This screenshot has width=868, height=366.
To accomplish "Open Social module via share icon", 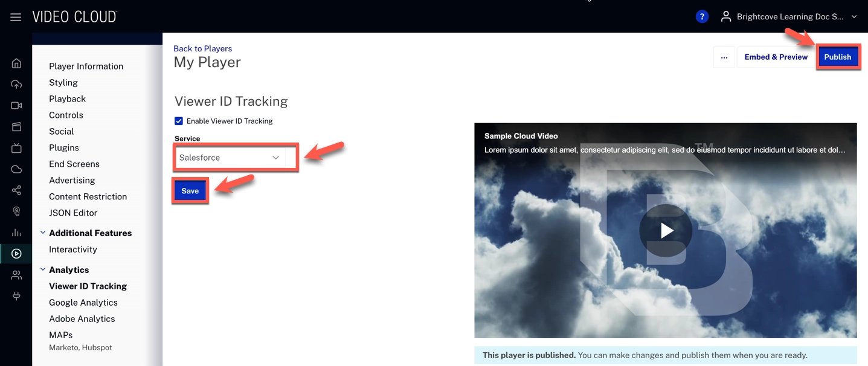I will [16, 190].
